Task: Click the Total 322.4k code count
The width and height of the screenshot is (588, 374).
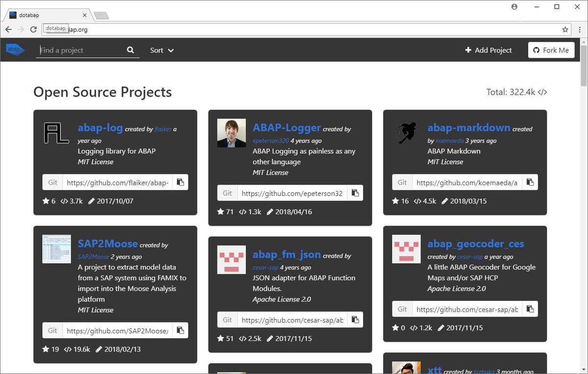Action: point(516,92)
